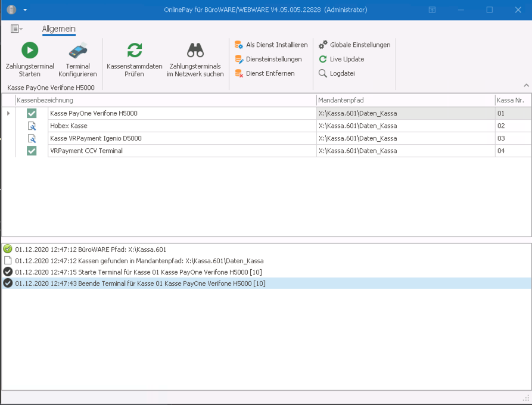Viewport: 532px width, 405px height.
Task: Select the Hobex Kasse row name
Action: (182, 126)
